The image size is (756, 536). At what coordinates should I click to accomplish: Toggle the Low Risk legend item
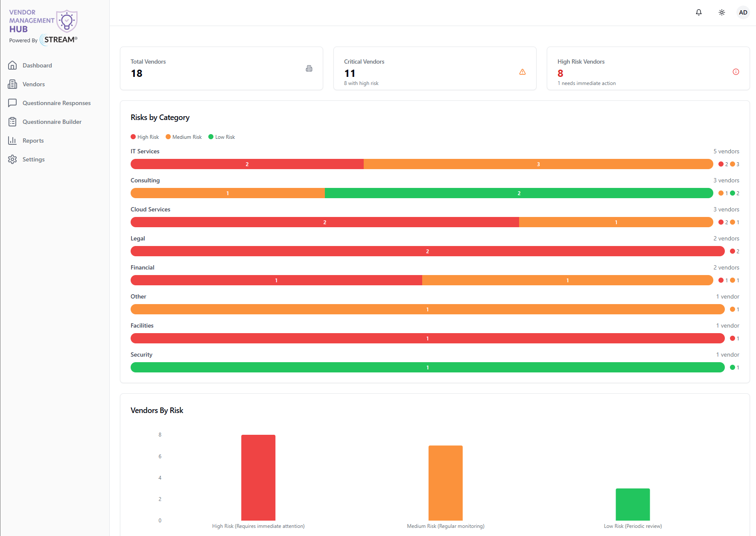[222, 137]
